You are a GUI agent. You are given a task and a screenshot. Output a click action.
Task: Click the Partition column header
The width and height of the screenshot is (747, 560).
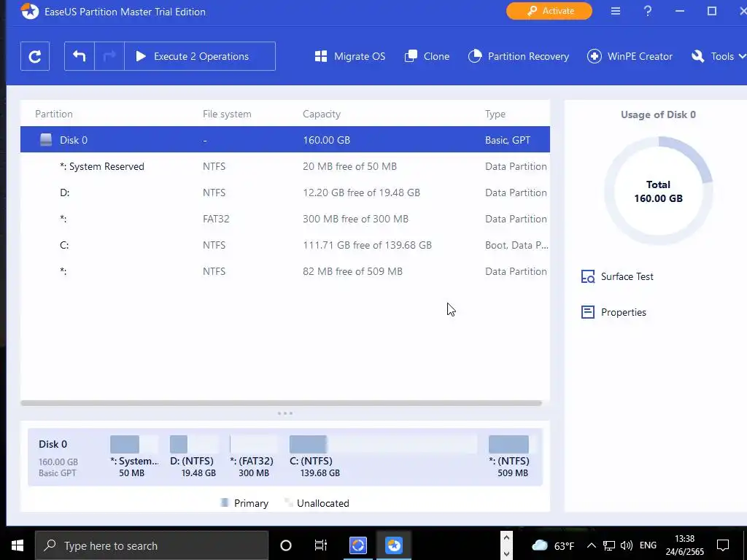pos(54,114)
